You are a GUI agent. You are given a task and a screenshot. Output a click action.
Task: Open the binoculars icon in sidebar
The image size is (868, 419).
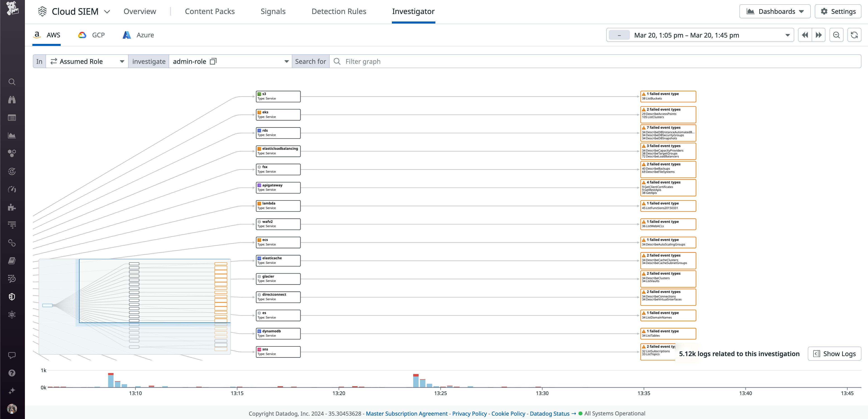click(x=12, y=100)
